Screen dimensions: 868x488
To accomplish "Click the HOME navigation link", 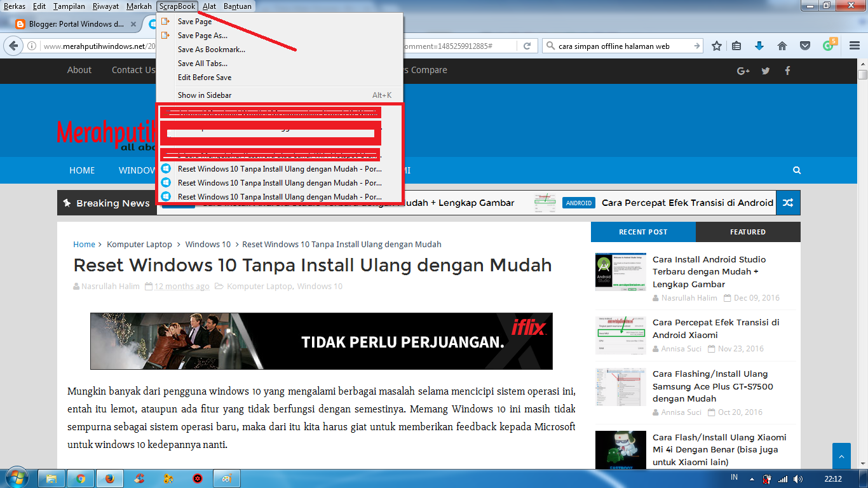I will [x=82, y=170].
